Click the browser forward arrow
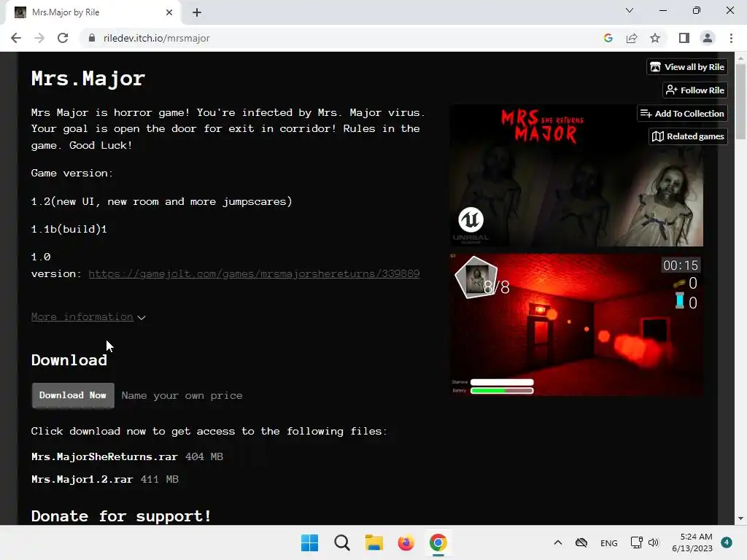 tap(39, 38)
